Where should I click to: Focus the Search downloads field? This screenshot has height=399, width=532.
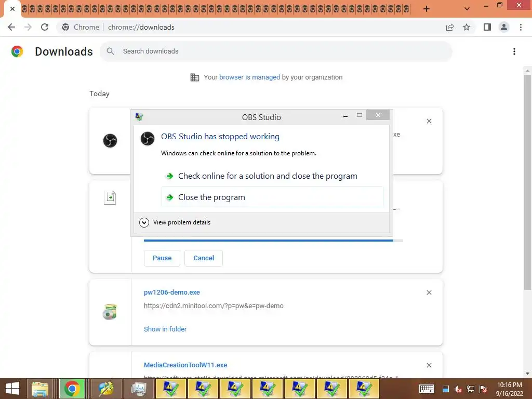(x=276, y=51)
